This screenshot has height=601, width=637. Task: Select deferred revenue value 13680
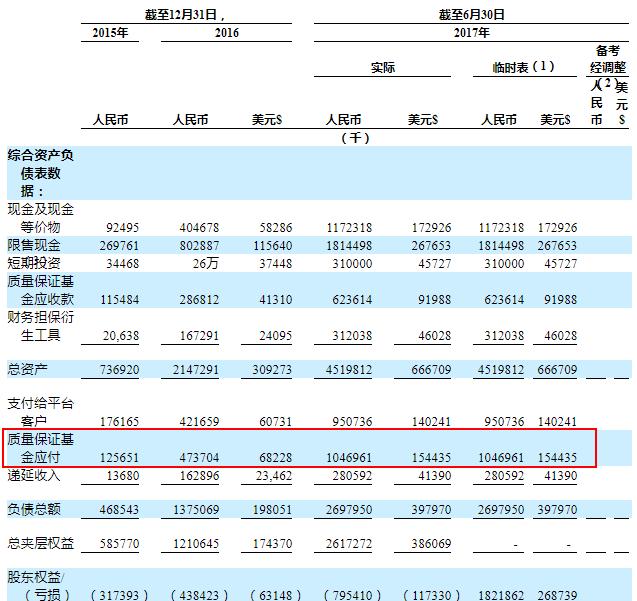[122, 475]
